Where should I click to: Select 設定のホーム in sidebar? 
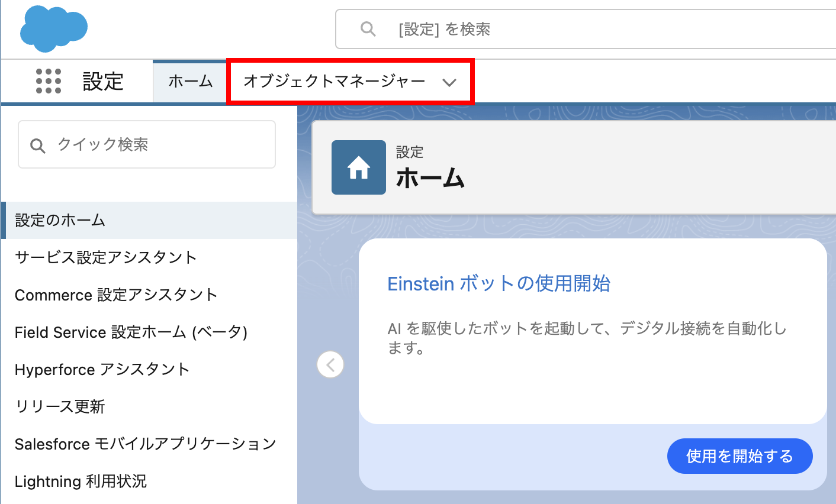60,221
